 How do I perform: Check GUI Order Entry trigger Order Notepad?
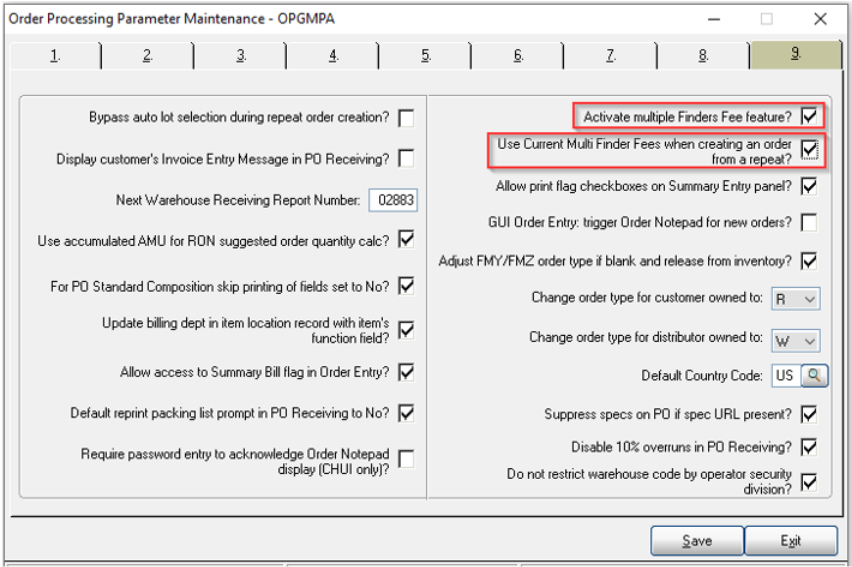(x=809, y=222)
